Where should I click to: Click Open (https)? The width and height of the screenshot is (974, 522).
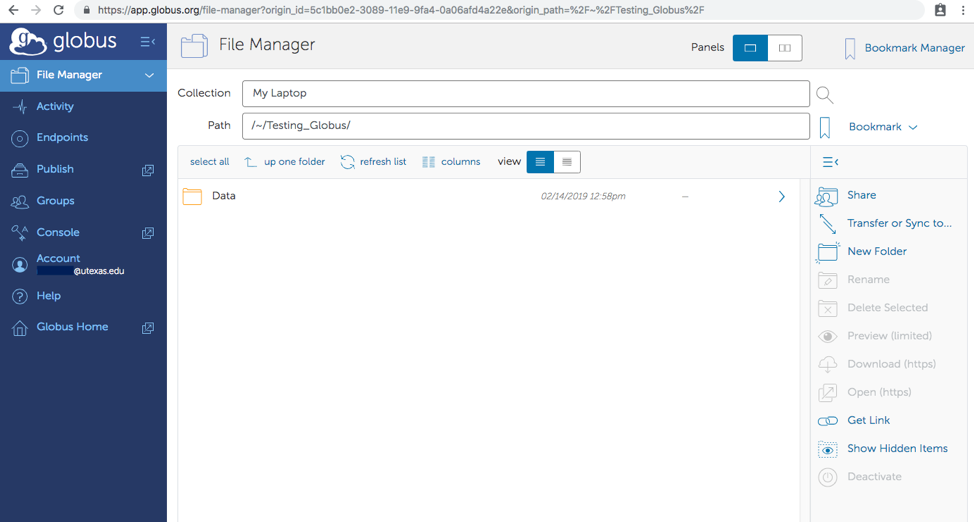pos(879,392)
